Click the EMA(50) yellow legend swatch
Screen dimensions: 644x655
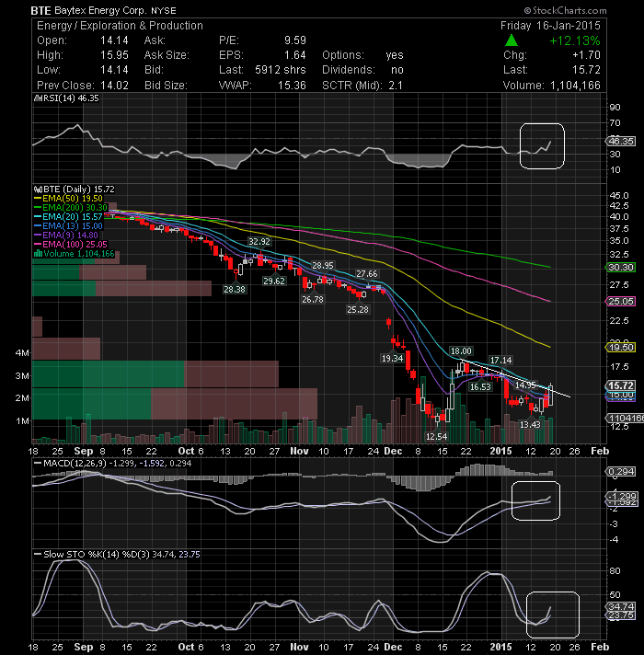tap(38, 199)
